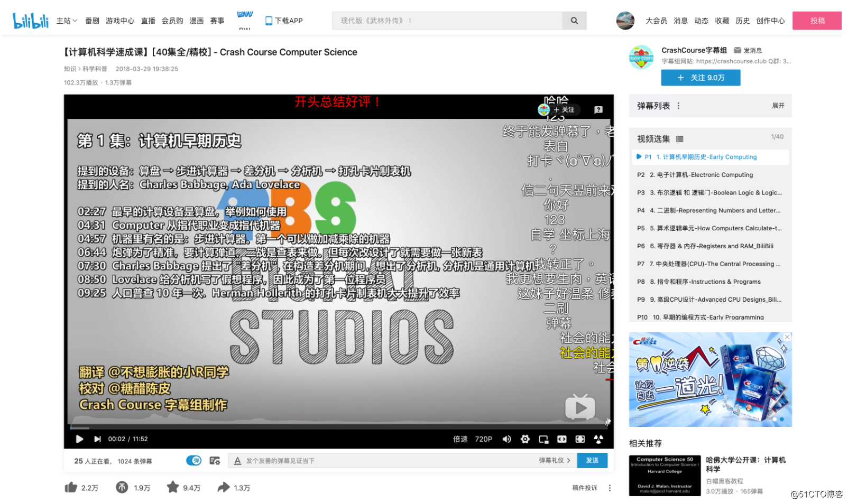The height and width of the screenshot is (504, 848).
Task: Open the danmaku settings icon
Action: click(215, 461)
